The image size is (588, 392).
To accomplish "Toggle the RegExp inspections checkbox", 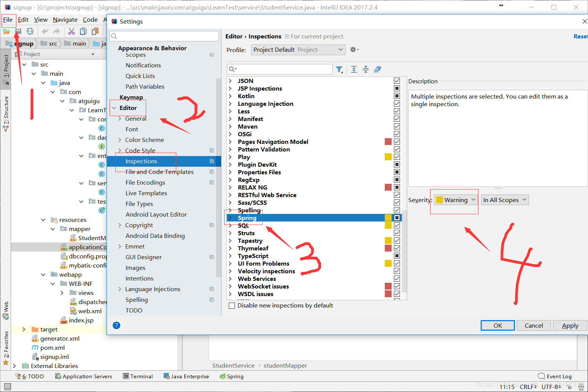I will 397,180.
